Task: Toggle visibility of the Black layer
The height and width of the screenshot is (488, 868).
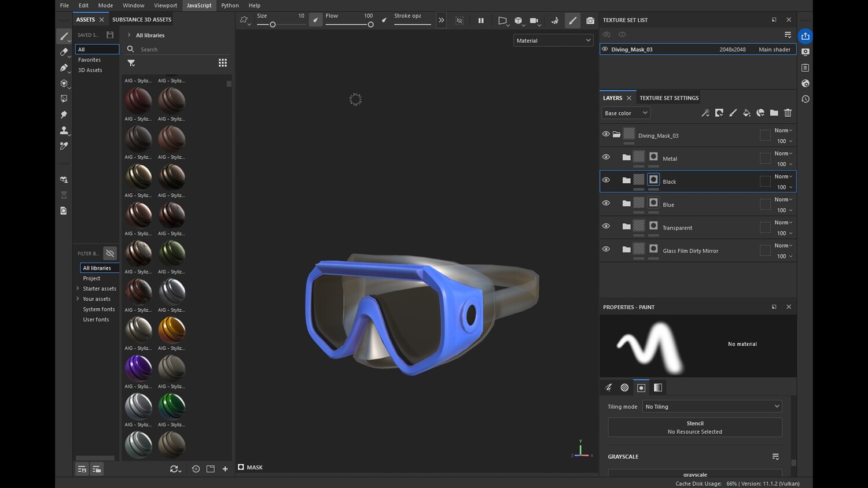Action: click(606, 180)
